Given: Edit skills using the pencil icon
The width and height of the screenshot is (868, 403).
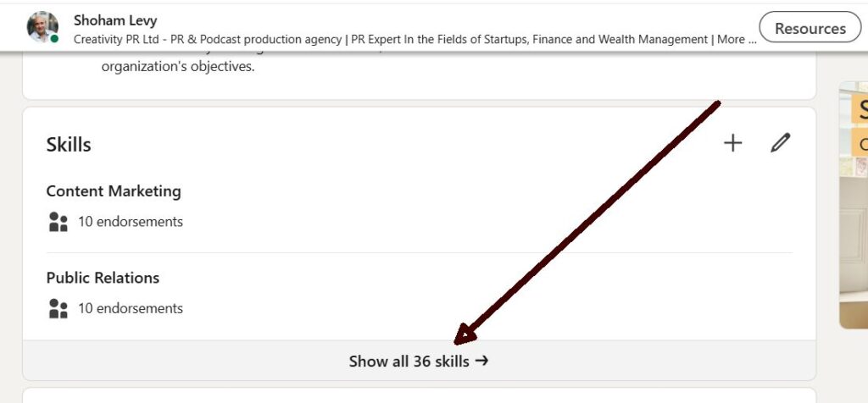Looking at the screenshot, I should pos(780,143).
